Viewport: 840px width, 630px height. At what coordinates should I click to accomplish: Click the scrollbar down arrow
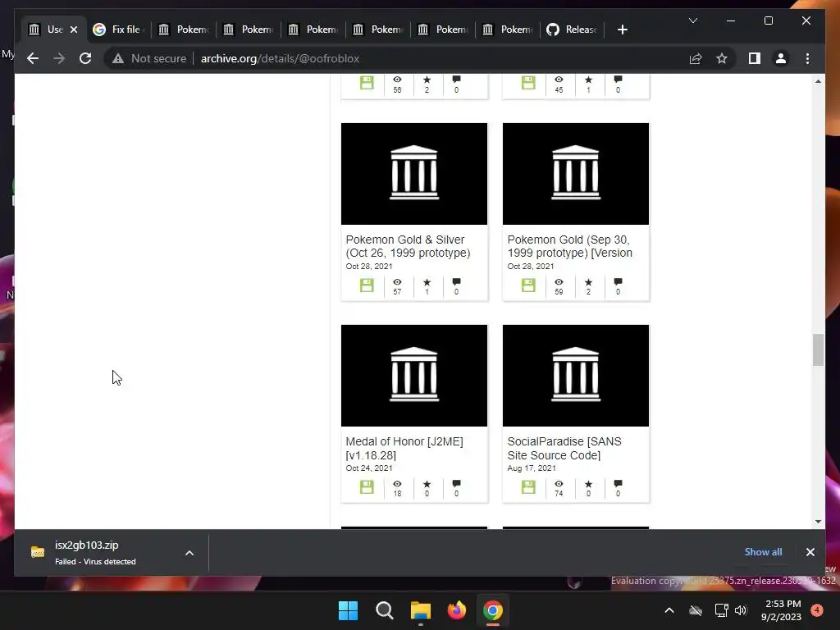coord(818,521)
